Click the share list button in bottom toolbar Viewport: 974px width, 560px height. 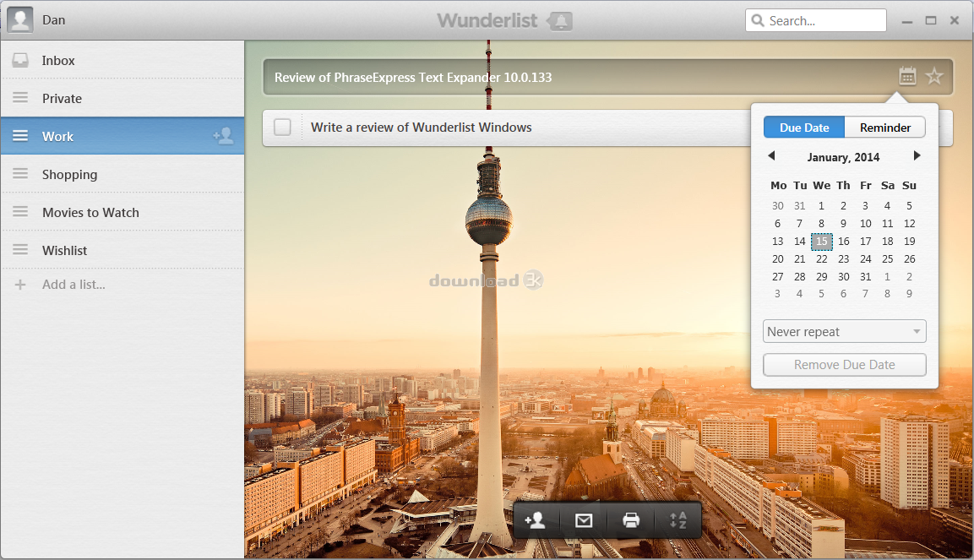pos(535,520)
